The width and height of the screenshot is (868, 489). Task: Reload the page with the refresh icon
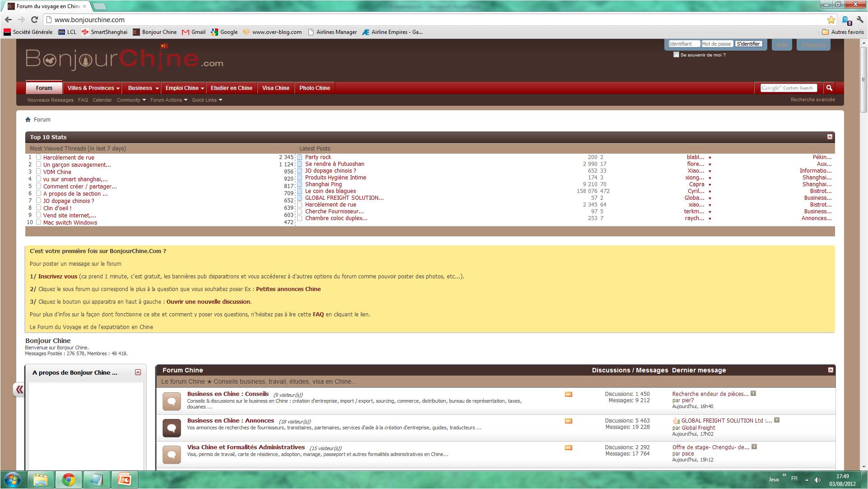[x=34, y=20]
